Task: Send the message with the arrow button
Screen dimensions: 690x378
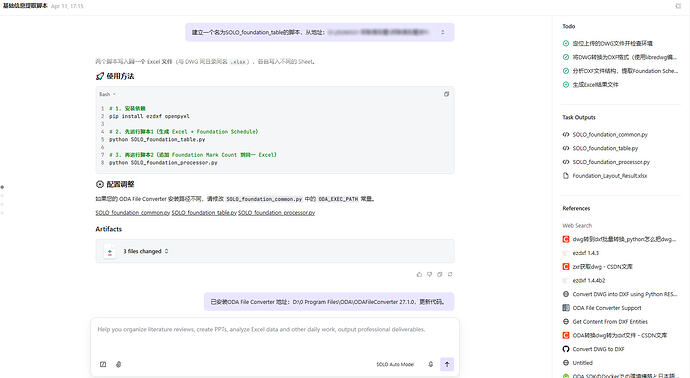Action: point(447,364)
